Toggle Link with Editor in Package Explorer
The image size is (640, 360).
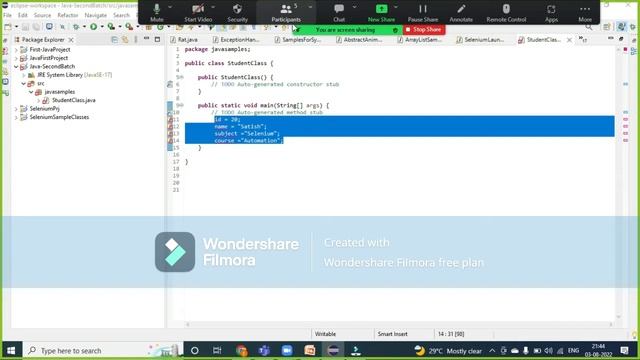click(x=125, y=40)
